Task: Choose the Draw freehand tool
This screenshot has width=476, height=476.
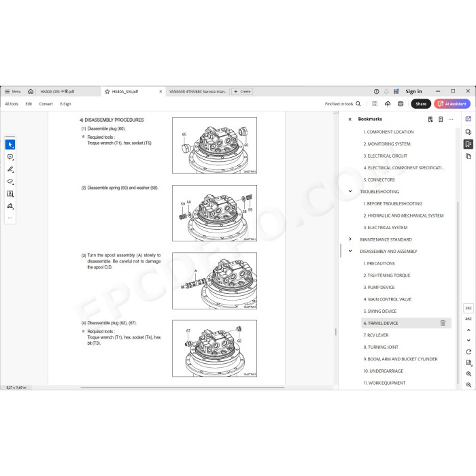Action: coord(10,182)
